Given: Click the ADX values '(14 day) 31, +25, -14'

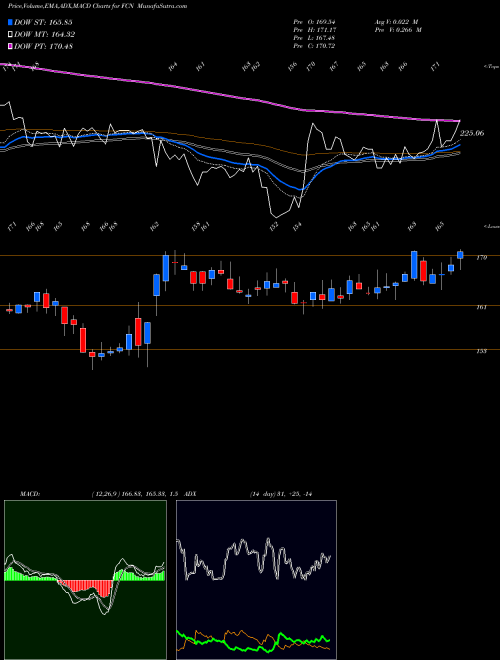Looking at the screenshot, I should click(280, 494).
